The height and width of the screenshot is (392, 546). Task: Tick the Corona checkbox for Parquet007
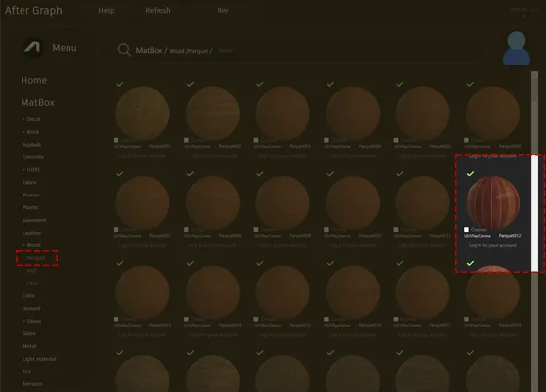[116, 229]
